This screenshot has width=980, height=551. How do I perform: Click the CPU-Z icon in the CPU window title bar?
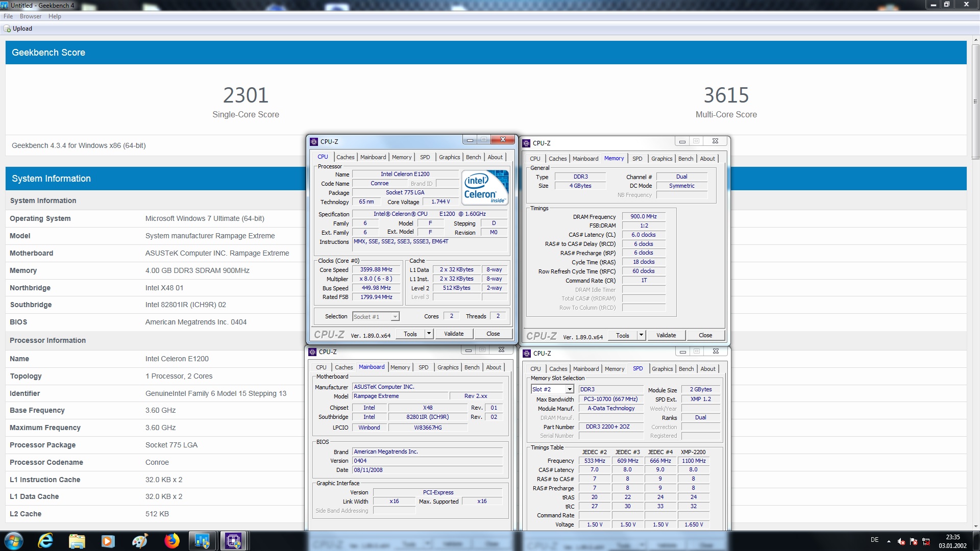click(x=314, y=142)
